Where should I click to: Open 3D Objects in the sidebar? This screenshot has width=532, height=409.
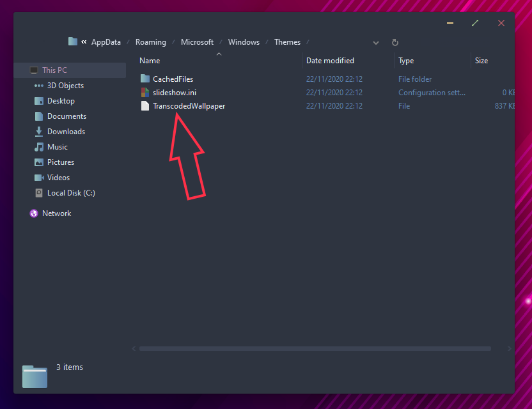coord(65,86)
